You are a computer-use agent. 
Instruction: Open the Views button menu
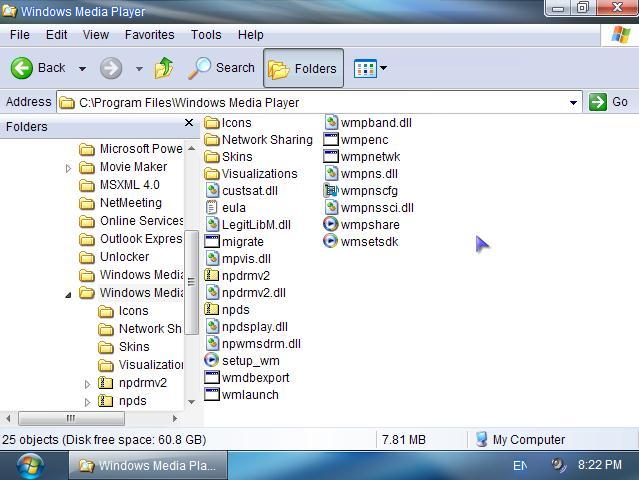tap(370, 68)
